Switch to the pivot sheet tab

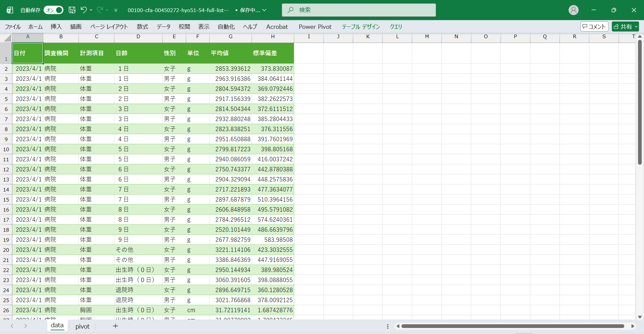(83, 326)
